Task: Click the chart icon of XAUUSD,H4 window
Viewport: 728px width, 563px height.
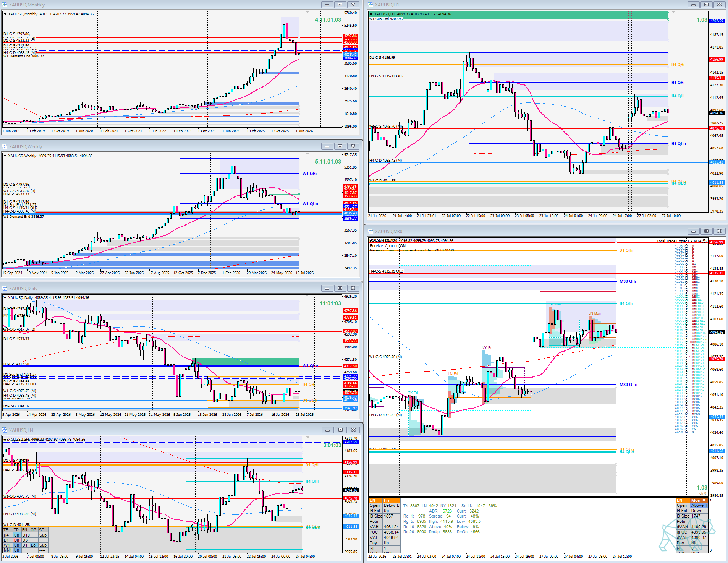Action: click(5, 430)
